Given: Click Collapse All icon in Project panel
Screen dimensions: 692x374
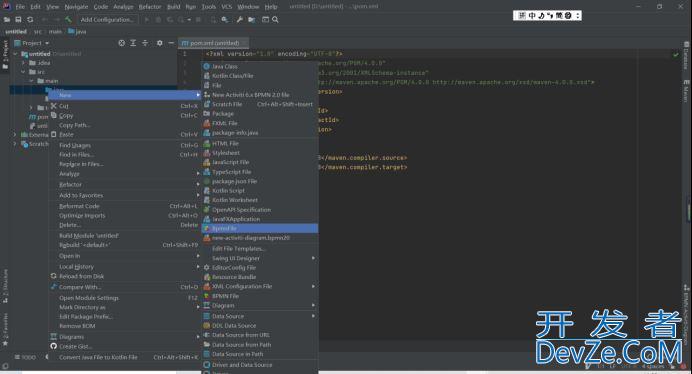Looking at the screenshot, I should [x=145, y=43].
